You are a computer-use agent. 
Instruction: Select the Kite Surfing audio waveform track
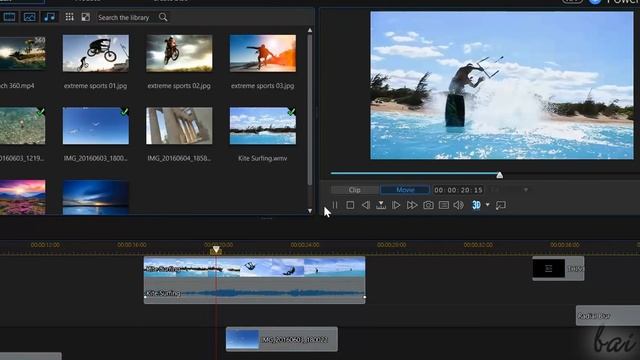(x=254, y=292)
